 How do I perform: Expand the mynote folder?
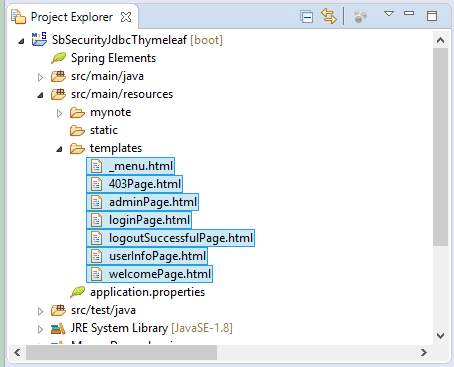click(x=59, y=113)
